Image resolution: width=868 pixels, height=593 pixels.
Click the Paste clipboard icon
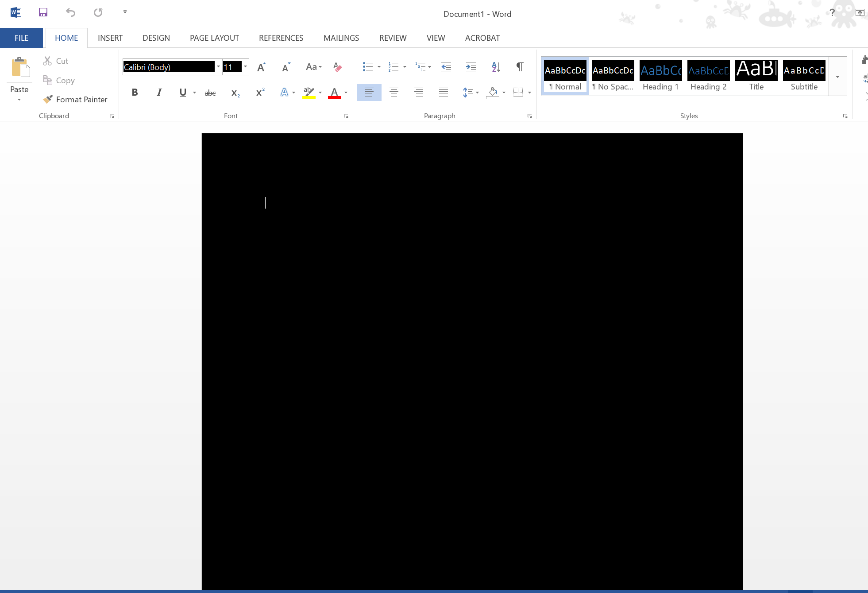point(20,68)
